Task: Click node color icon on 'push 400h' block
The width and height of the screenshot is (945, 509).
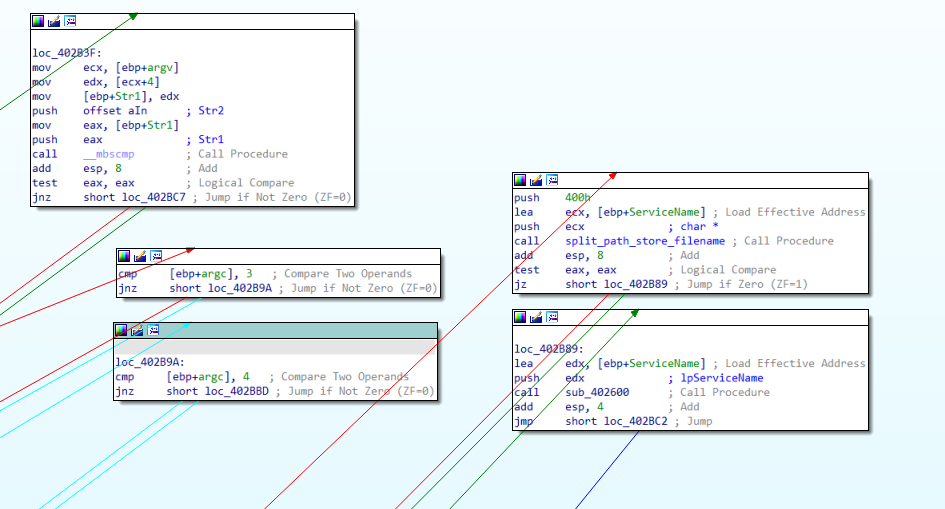Action: coord(520,180)
